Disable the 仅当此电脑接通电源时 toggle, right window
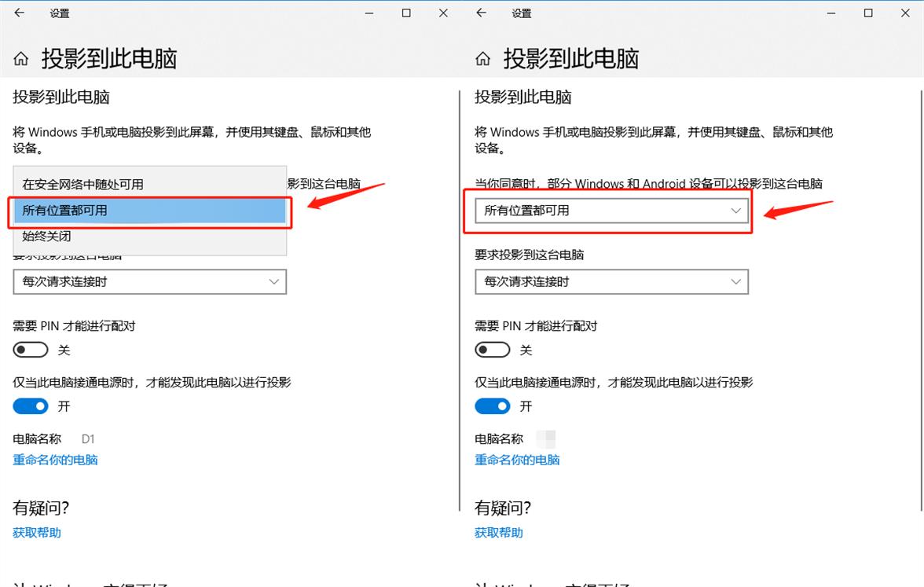The width and height of the screenshot is (924, 587). click(x=492, y=405)
